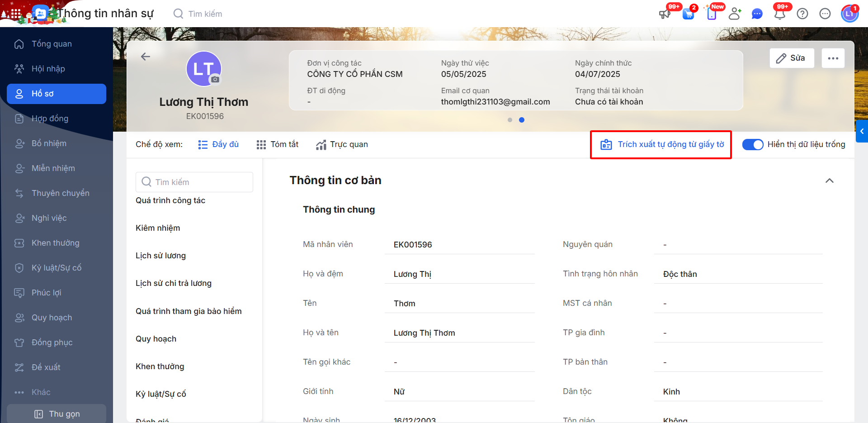This screenshot has height=423, width=868.
Task: Open Phúc lợi in the sidebar
Action: tap(57, 293)
